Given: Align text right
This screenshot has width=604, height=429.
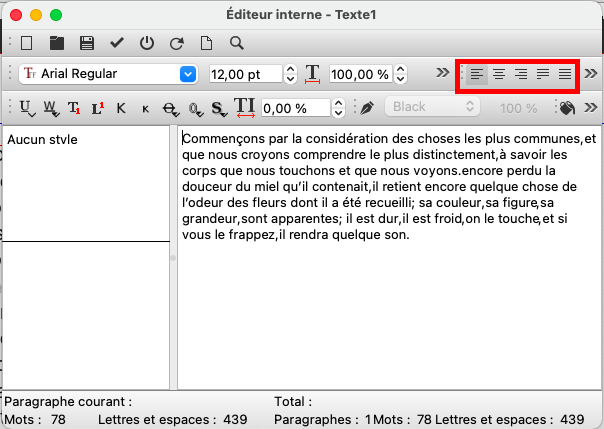Looking at the screenshot, I should point(521,74).
